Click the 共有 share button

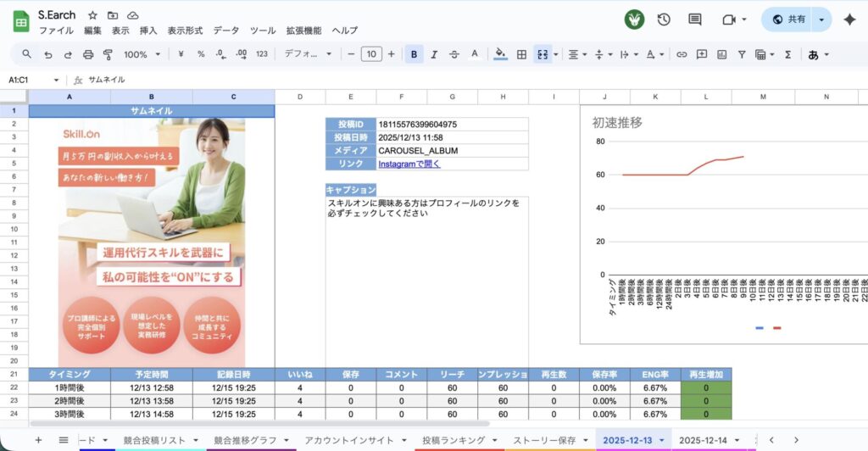tap(787, 19)
